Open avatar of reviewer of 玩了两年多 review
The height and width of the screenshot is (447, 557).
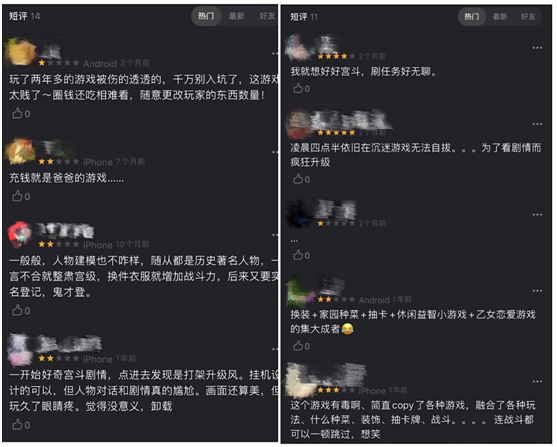(x=21, y=52)
